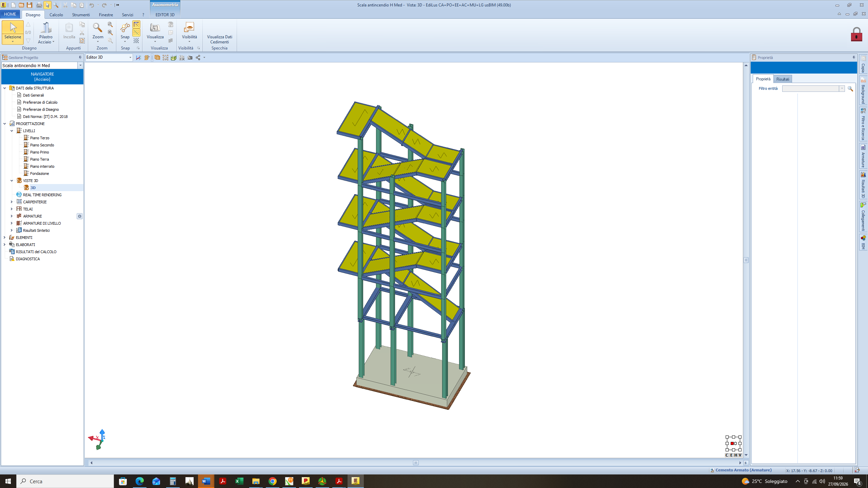Click the vertical scrollbar thumb of 3D view
Screen dimensions: 868x488
point(746,260)
